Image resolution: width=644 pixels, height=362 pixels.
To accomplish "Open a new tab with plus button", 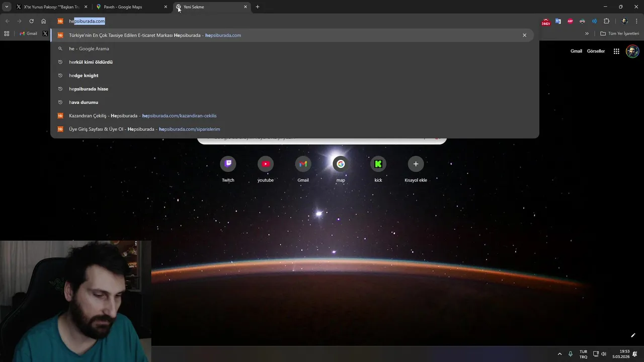I will click(258, 7).
